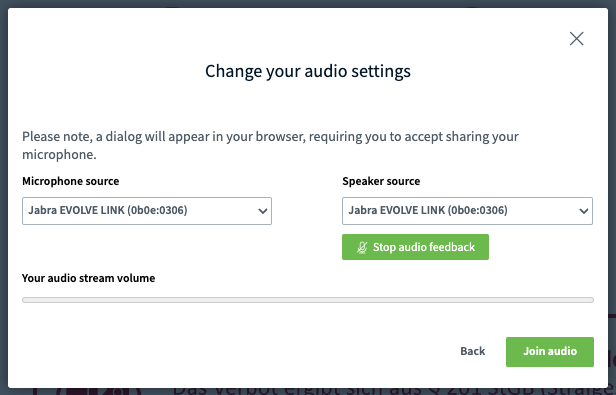This screenshot has height=395, width=616.
Task: Click the 'Your audio stream volume' label
Action: pos(89,278)
